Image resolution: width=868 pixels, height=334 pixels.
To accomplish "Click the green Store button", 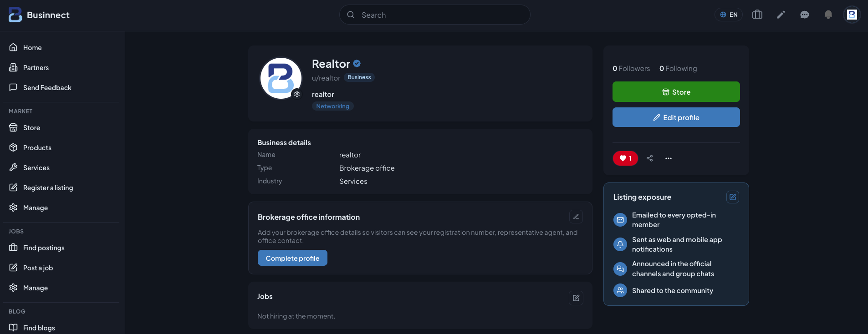I will point(676,92).
